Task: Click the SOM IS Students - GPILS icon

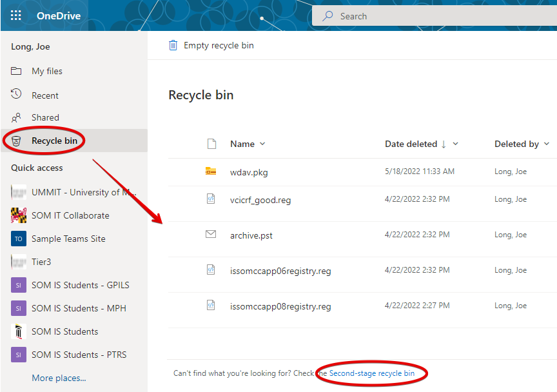Action: (19, 285)
